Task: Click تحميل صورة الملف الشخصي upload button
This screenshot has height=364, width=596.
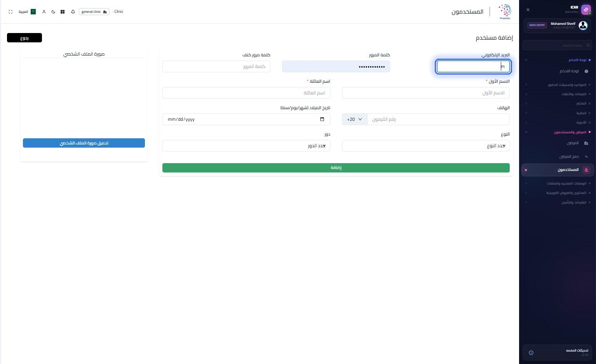Action: pyautogui.click(x=84, y=143)
